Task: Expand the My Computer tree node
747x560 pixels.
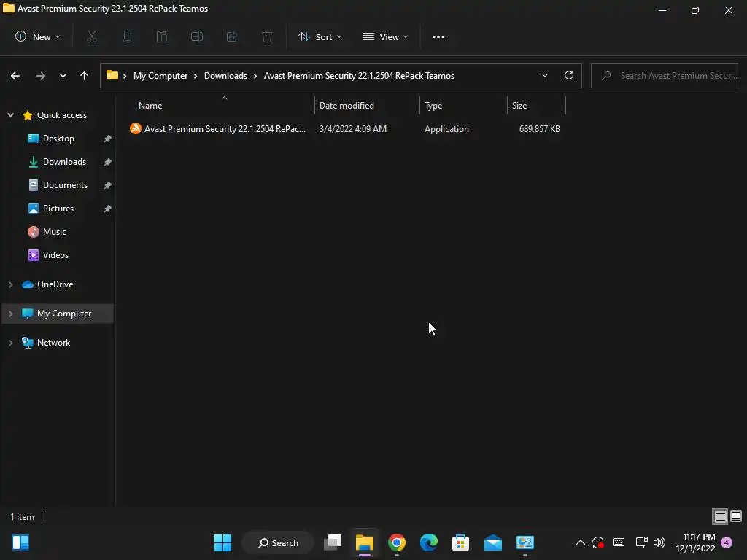Action: point(10,314)
